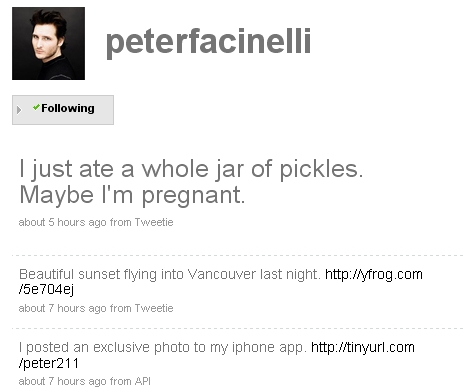Click the /5e704ej continuation of the yfrog link

click(46, 289)
